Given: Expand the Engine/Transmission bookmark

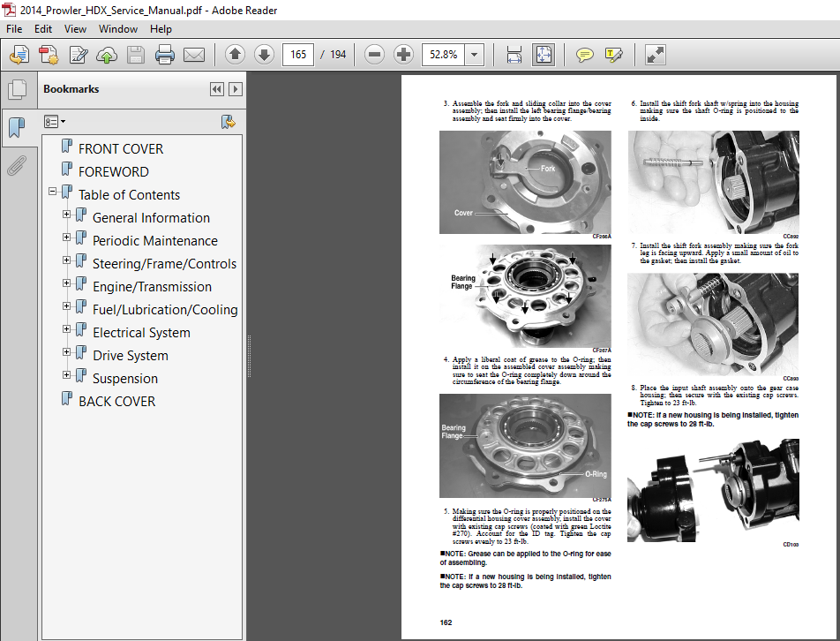Looking at the screenshot, I should coord(66,283).
